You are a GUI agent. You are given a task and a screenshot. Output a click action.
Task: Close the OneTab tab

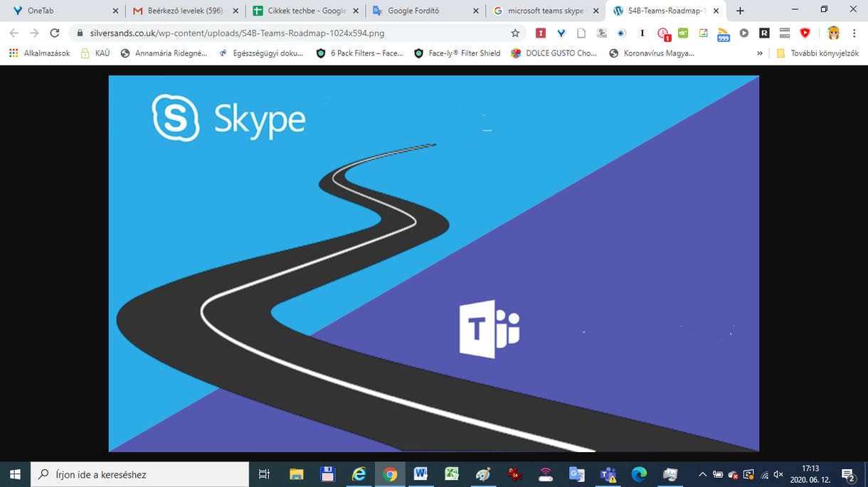tap(116, 11)
